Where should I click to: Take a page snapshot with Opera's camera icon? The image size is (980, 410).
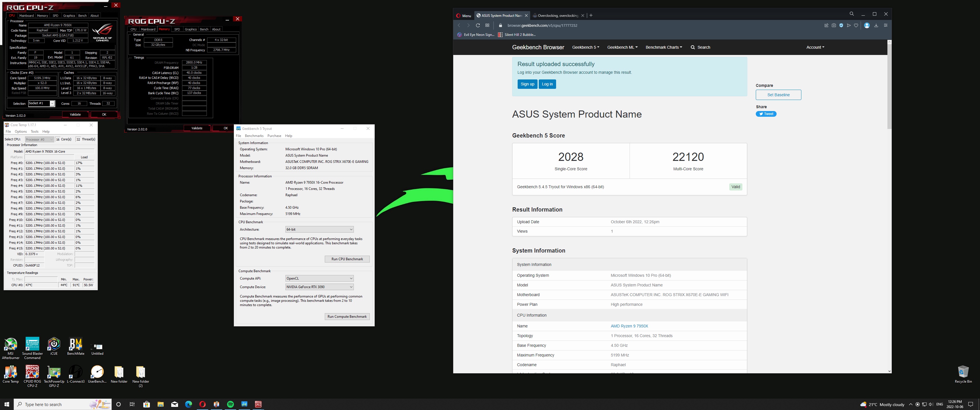coord(834,25)
